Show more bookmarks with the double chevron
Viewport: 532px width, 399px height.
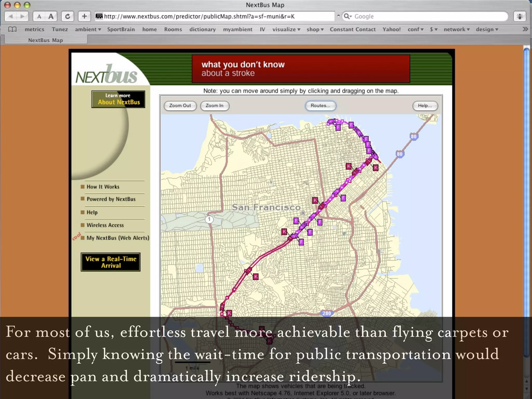(x=525, y=29)
